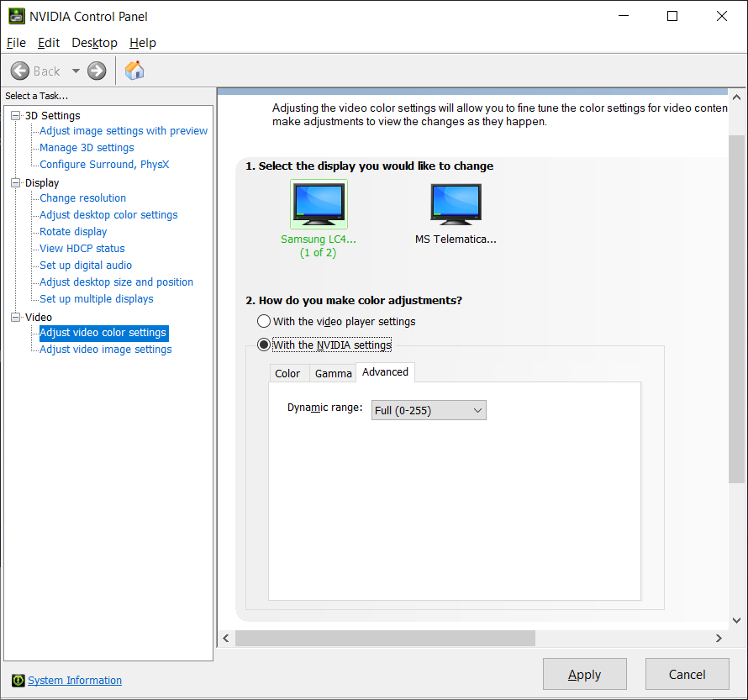The height and width of the screenshot is (700, 748).
Task: Minimize the NVIDIA Control Panel window
Action: (624, 16)
